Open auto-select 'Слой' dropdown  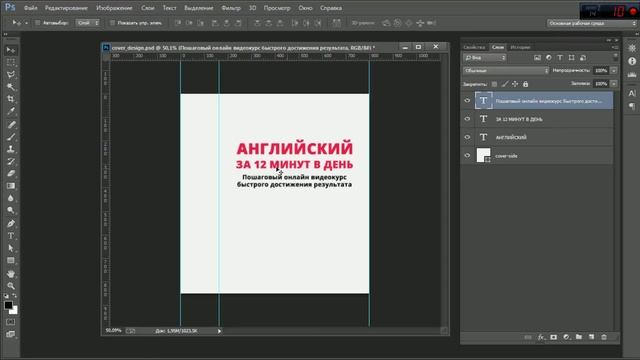(88, 23)
